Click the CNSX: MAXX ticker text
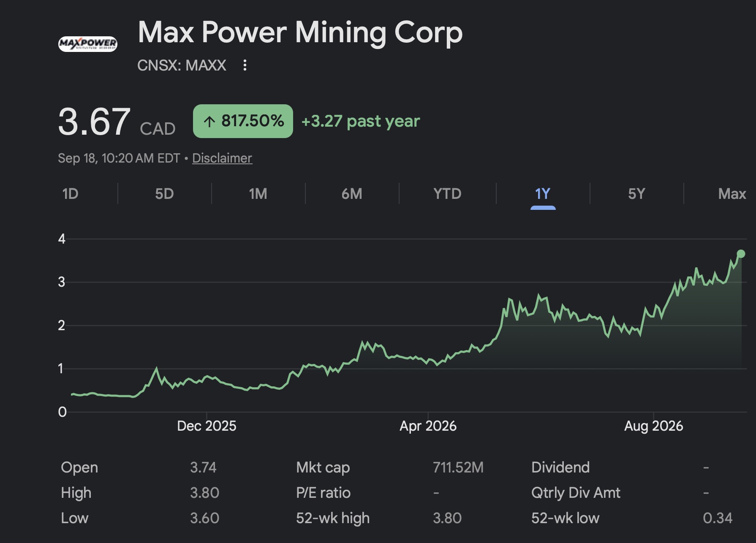The height and width of the screenshot is (543, 756). point(182,65)
